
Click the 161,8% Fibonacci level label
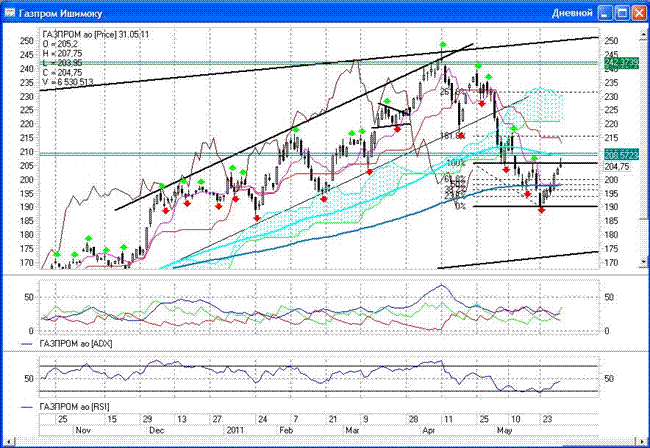pos(453,136)
